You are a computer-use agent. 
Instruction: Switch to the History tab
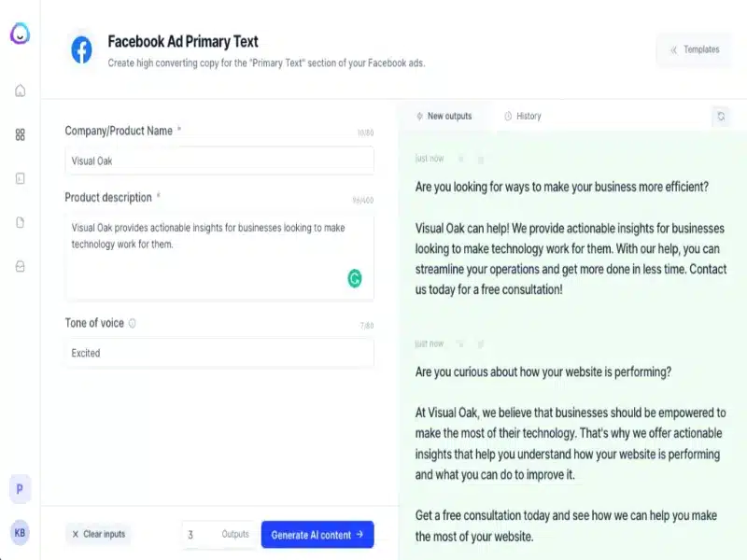[523, 116]
